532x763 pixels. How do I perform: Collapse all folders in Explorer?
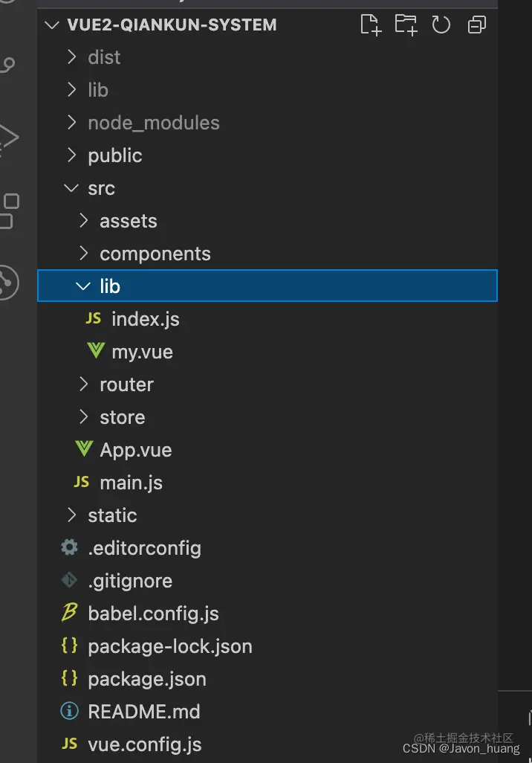coord(476,25)
